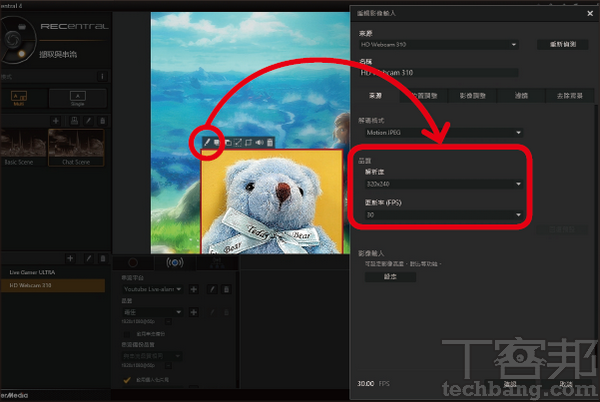Click the minus button under the recording quality details

(168, 366)
